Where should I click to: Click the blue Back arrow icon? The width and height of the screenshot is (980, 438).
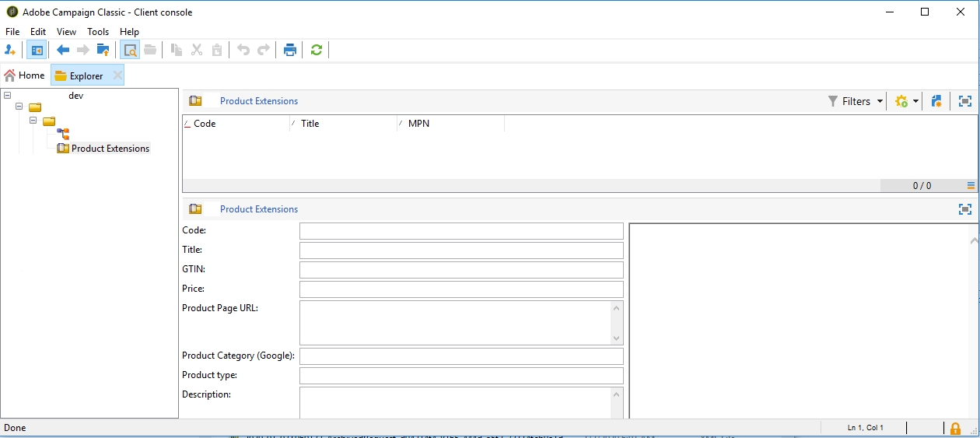[x=63, y=51]
